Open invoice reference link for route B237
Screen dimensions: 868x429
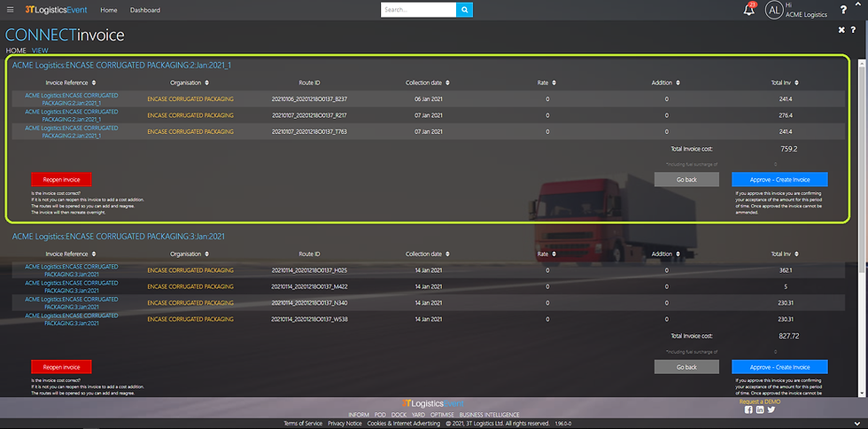pos(72,99)
